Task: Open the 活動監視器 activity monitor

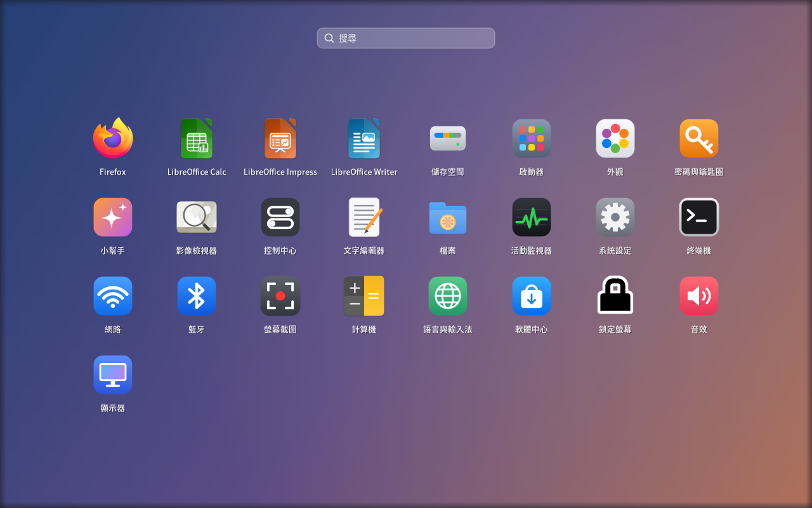Action: tap(532, 217)
